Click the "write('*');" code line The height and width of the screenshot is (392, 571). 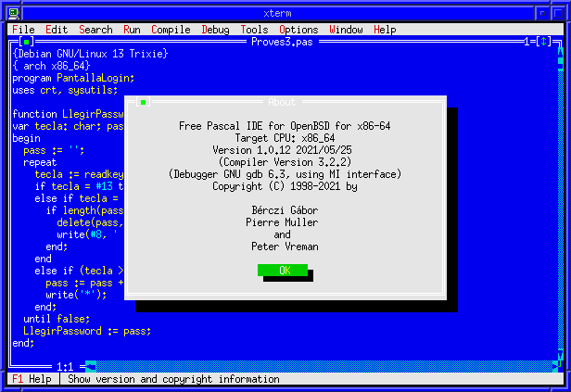[76, 295]
